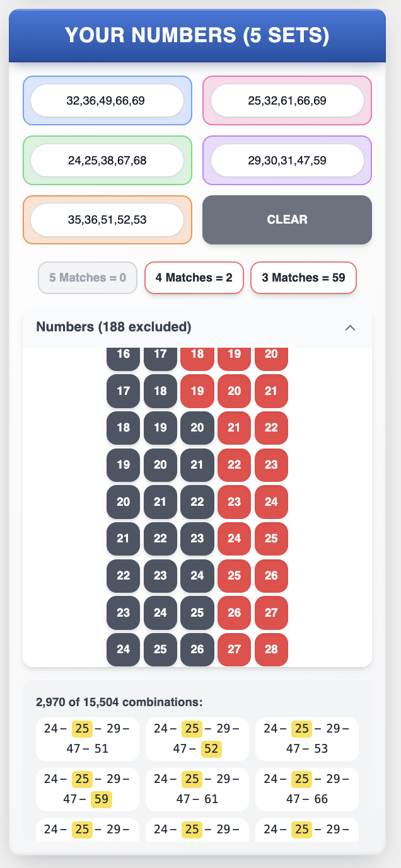Click the orange set 35,36,51,52,53
The image size is (401, 868).
point(107,219)
